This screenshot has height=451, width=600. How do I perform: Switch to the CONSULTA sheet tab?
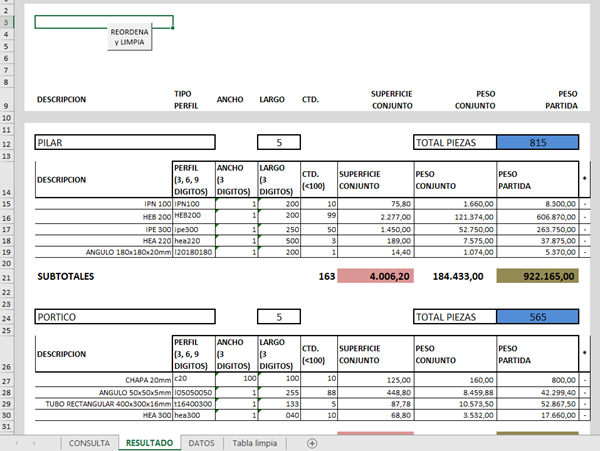click(89, 443)
